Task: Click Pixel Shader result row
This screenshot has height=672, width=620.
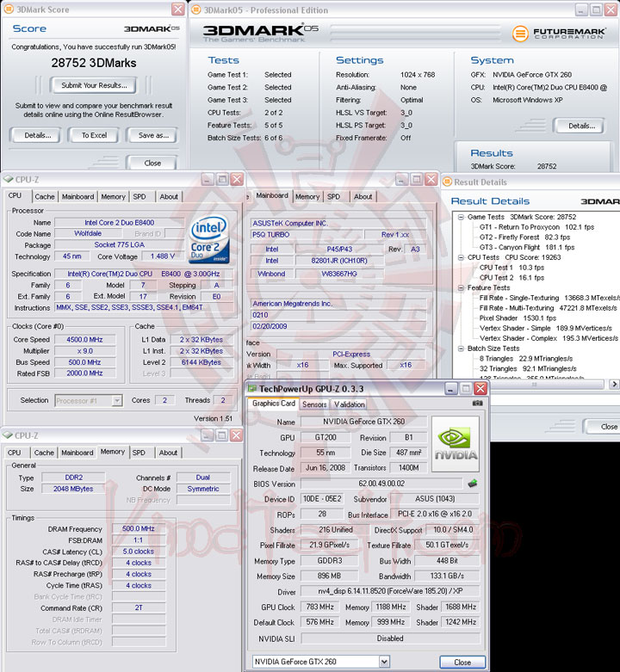Action: [x=517, y=318]
